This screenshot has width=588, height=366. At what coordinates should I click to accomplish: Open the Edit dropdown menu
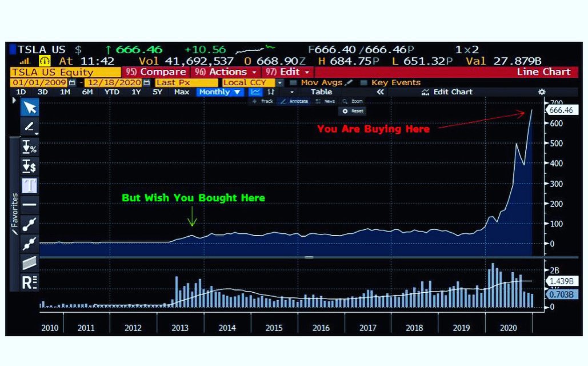point(287,71)
